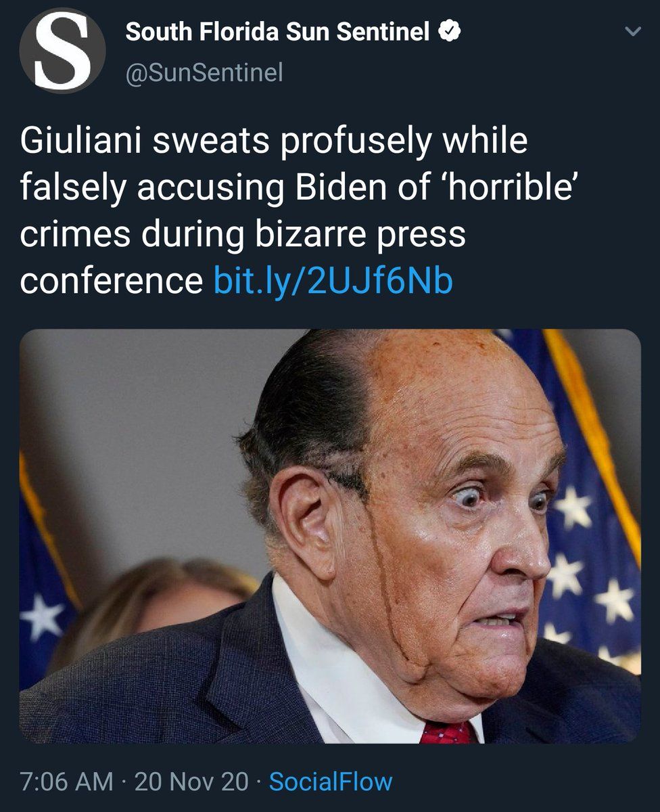Click the flag stars on the photo's right
This screenshot has height=812, width=660.
click(595, 582)
